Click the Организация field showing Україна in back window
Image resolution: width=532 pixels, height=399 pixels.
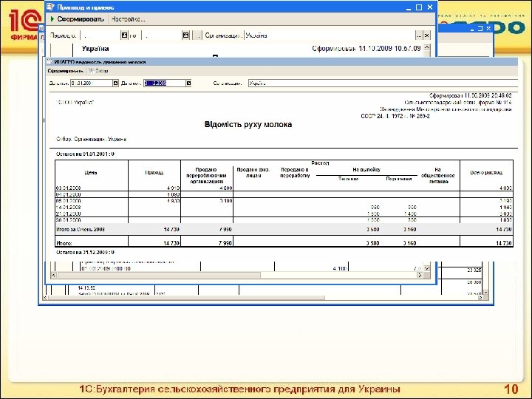click(330, 35)
